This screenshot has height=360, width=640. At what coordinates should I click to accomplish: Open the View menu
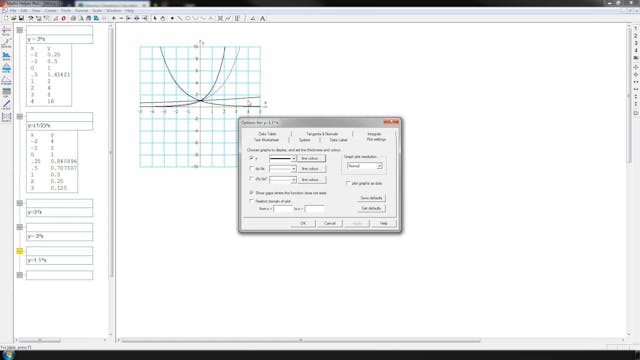point(36,10)
